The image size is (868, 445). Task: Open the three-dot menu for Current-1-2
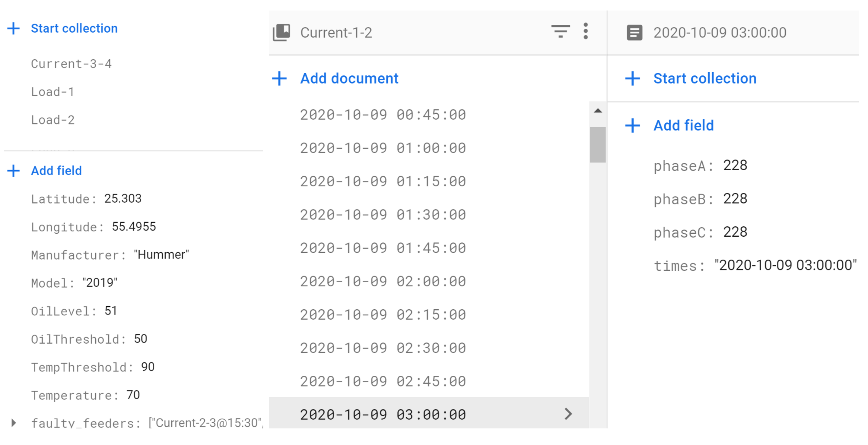tap(586, 31)
